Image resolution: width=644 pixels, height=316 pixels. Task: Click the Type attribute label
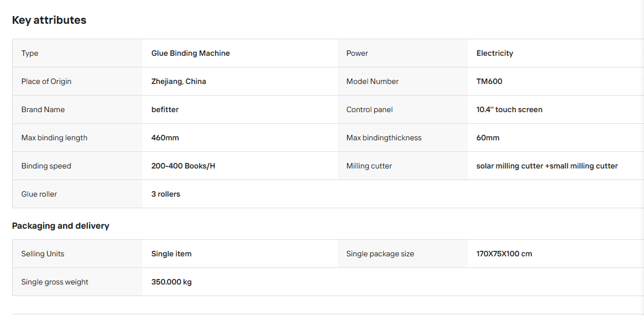point(29,54)
